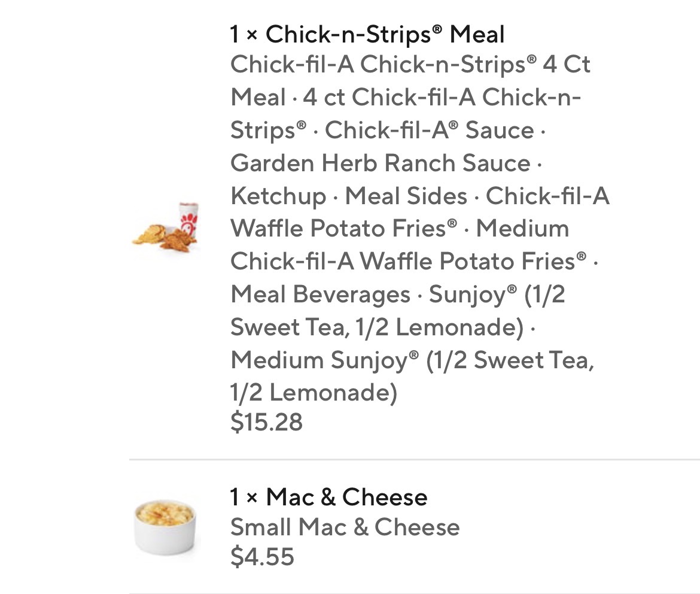Click the quantity 1 × before Chick-n-Strips Meal
This screenshot has height=594, width=700.
244,34
